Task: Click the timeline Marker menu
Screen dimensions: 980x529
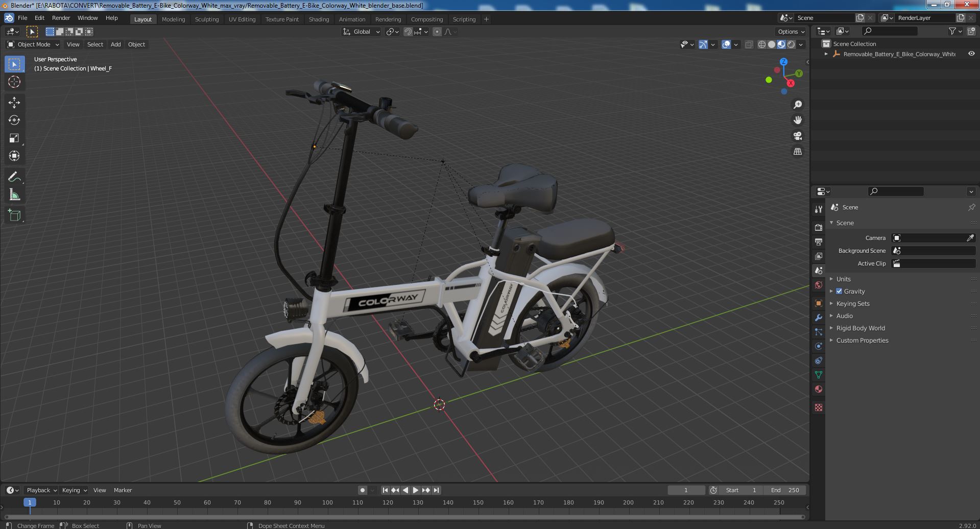Action: point(123,490)
